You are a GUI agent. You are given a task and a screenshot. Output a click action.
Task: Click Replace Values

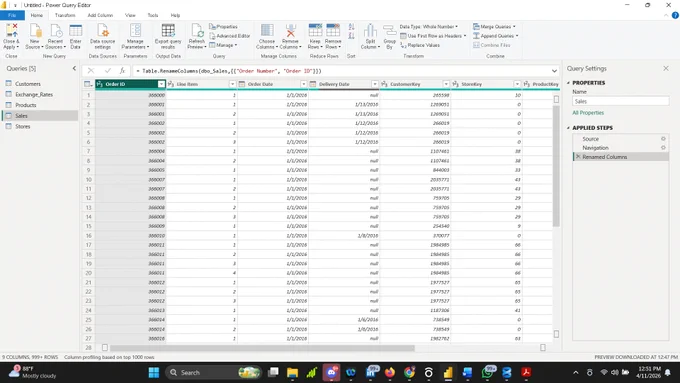pos(420,45)
